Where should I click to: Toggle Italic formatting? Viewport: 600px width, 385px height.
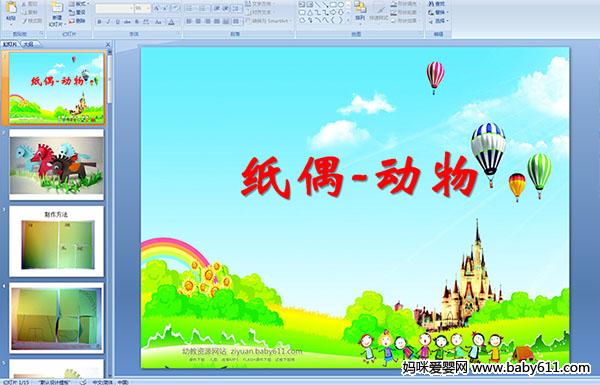(108, 22)
